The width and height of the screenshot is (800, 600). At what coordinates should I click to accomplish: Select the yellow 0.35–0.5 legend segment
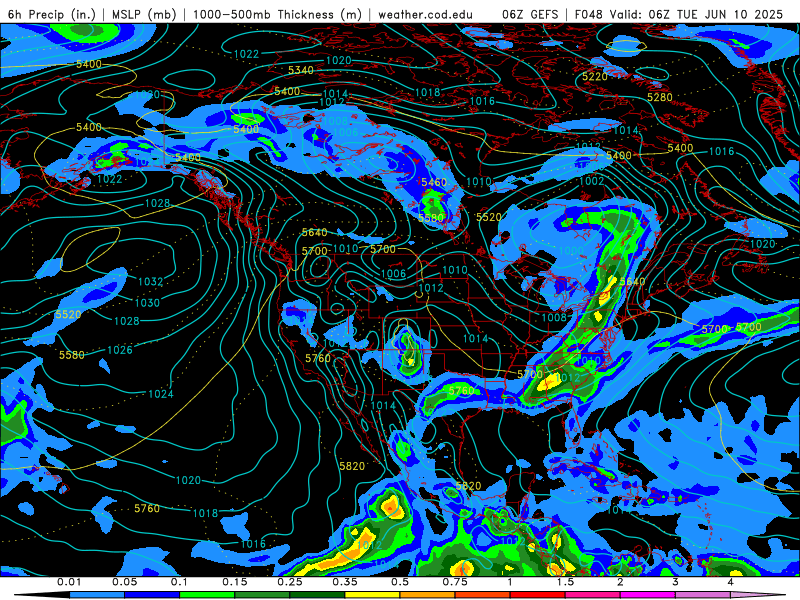coord(372,595)
